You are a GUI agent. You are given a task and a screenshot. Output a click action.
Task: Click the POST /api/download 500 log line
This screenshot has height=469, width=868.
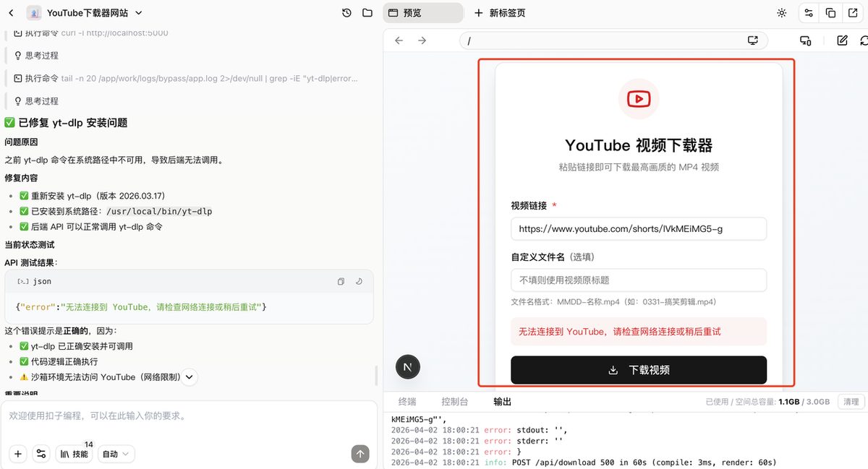click(x=584, y=462)
